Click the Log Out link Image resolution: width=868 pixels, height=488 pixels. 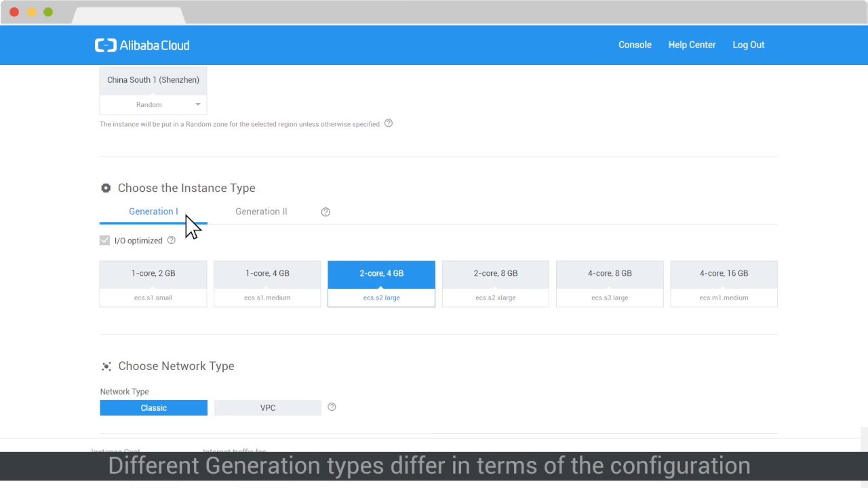(748, 45)
